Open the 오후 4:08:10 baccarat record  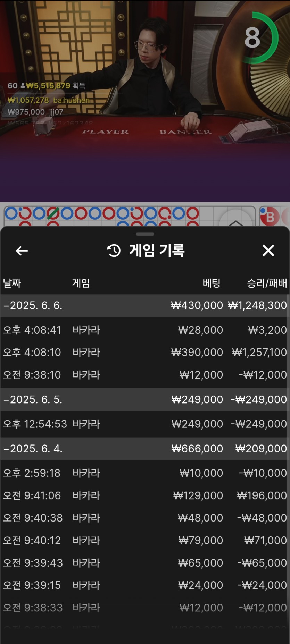click(x=145, y=352)
